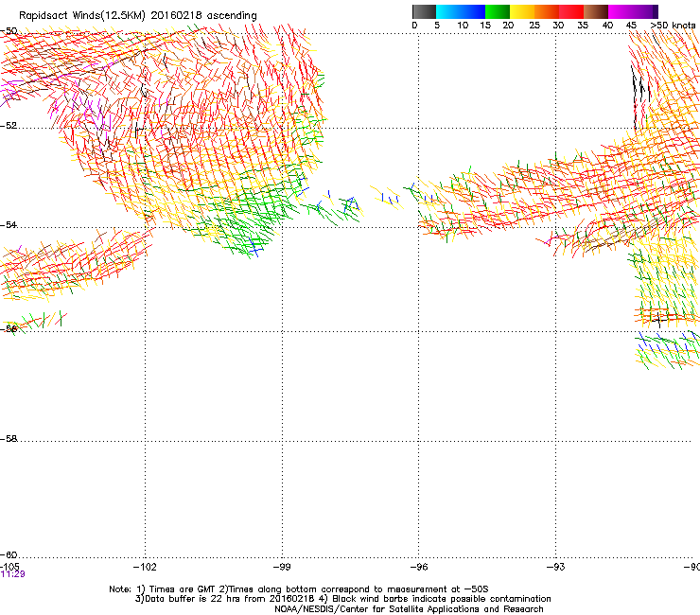Click the orange 25-30 knots color band
This screenshot has height=615, width=700.
click(547, 11)
